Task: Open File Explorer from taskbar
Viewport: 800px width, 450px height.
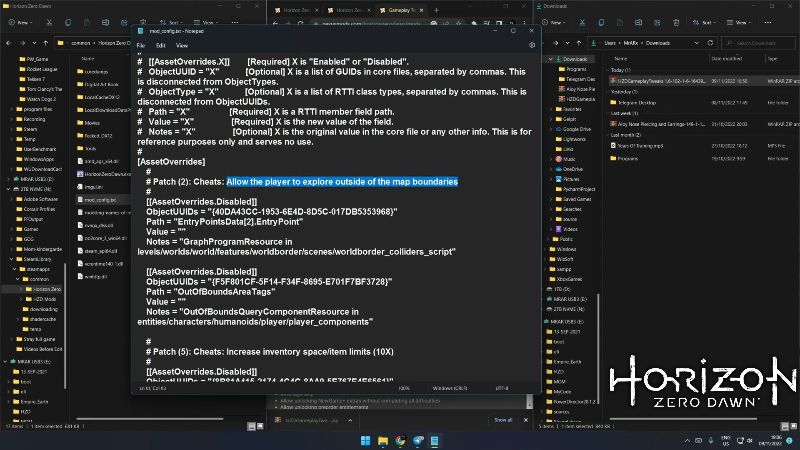Action: pyautogui.click(x=383, y=441)
